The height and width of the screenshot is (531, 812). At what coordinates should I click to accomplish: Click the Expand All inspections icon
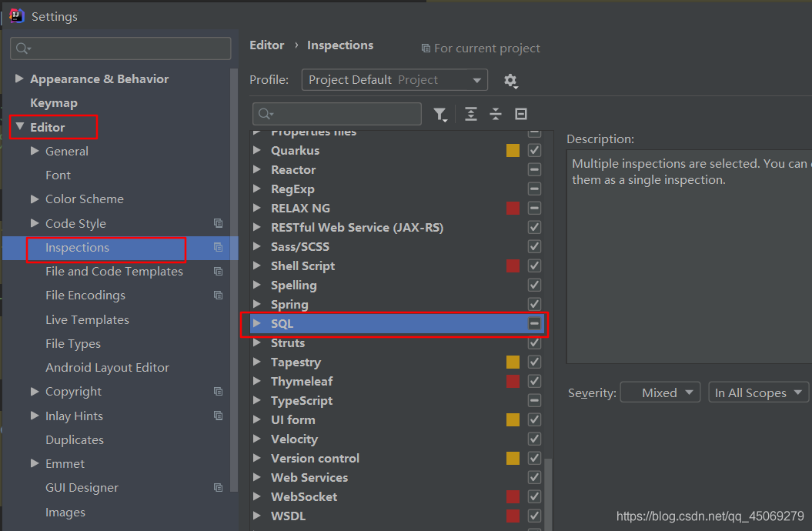471,114
